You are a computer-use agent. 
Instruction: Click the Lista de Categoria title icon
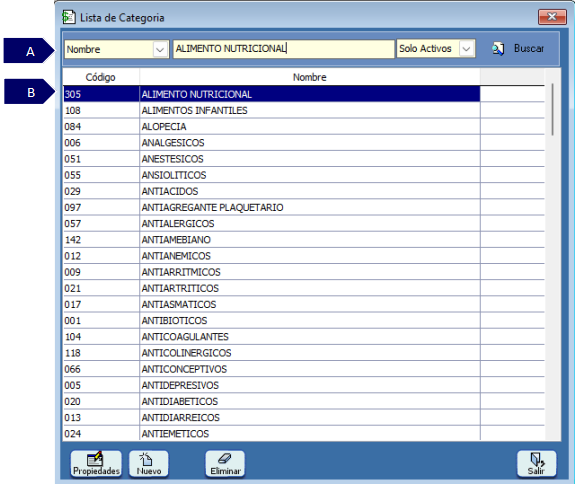point(68,17)
